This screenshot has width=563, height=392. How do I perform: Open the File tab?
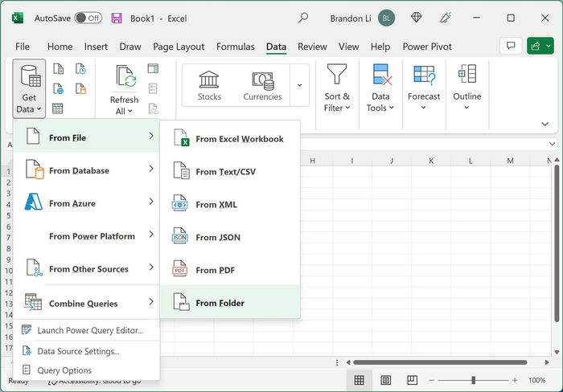pos(23,47)
